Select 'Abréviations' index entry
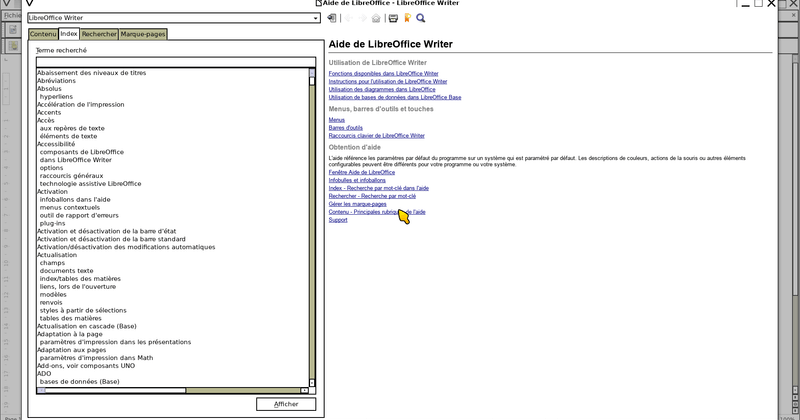The height and width of the screenshot is (420, 800). tap(57, 81)
